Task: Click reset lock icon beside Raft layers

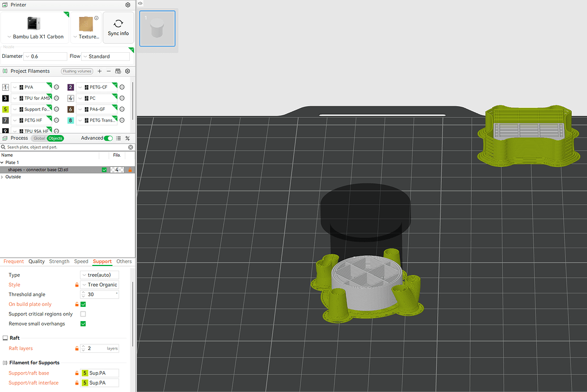Action: (77, 348)
